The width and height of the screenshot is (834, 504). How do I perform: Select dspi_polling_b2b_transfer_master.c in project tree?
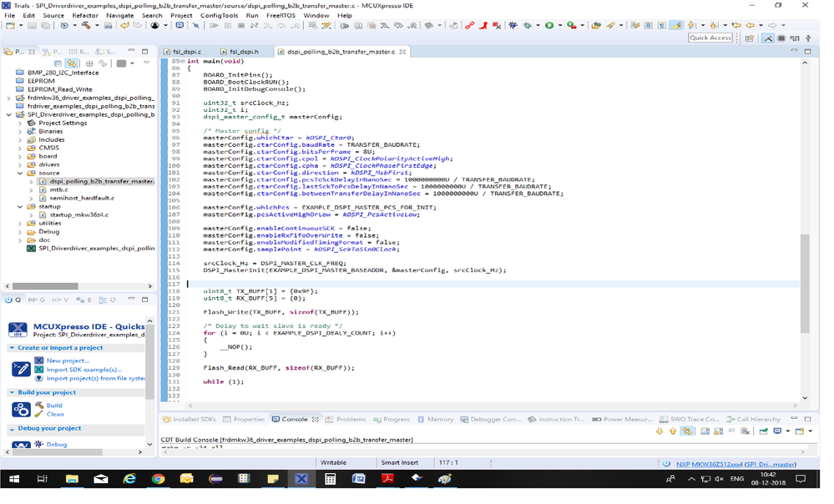[101, 181]
